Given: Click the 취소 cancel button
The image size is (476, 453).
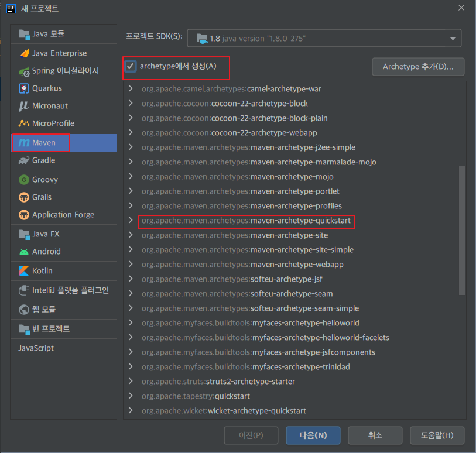Looking at the screenshot, I should point(375,435).
